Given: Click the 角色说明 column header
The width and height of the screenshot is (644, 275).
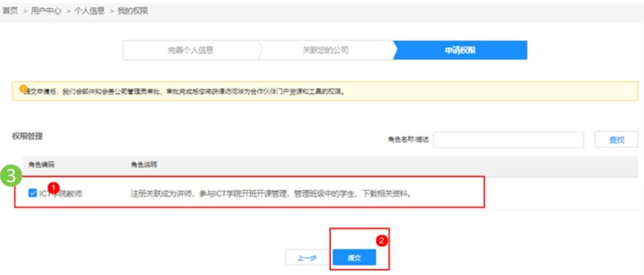Looking at the screenshot, I should pyautogui.click(x=143, y=164).
